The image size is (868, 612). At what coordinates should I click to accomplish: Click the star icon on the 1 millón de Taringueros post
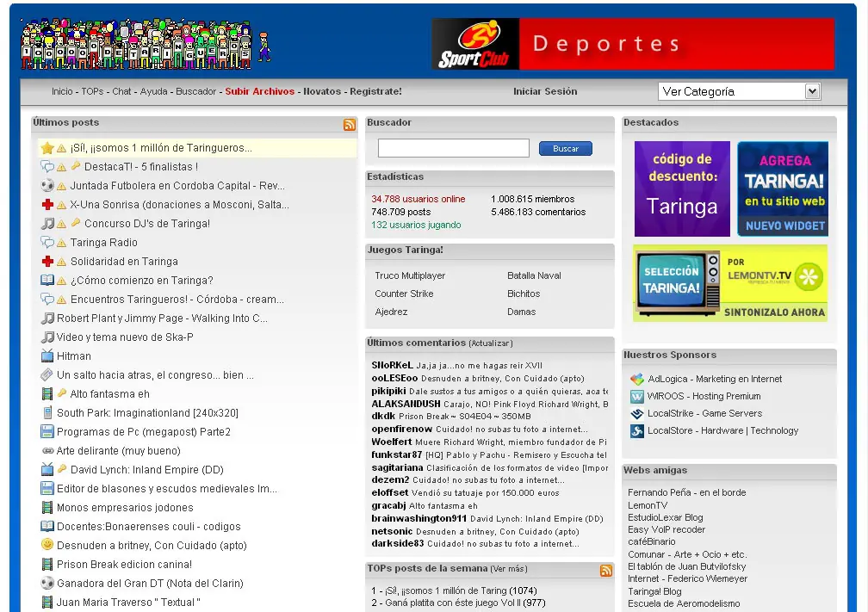(47, 148)
